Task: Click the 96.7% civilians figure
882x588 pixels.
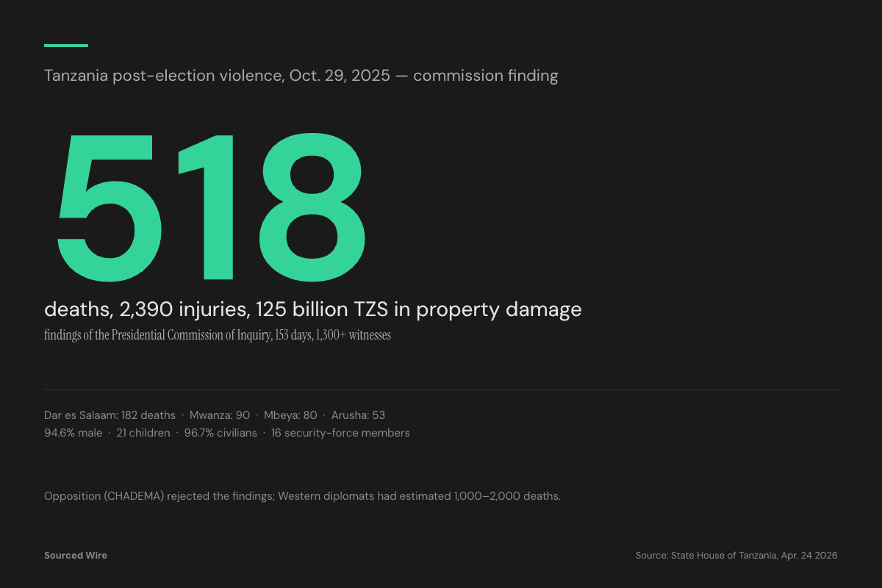Action: [x=220, y=432]
